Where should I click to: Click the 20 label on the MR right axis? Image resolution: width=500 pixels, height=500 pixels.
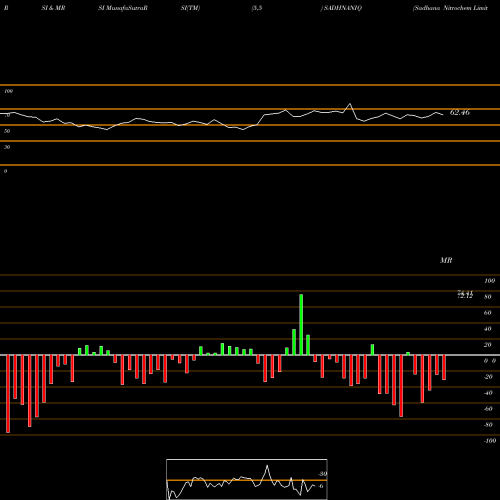click(488, 345)
